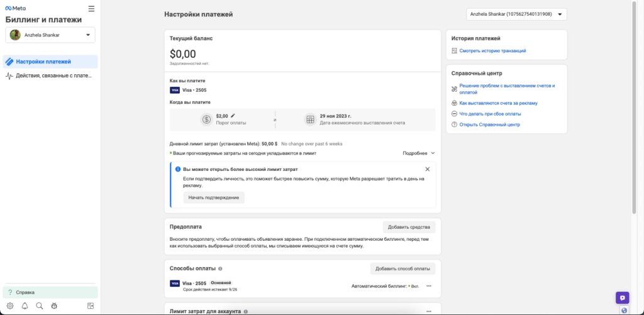Click the info icon in limit notice
The height and width of the screenshot is (315, 644).
178,169
